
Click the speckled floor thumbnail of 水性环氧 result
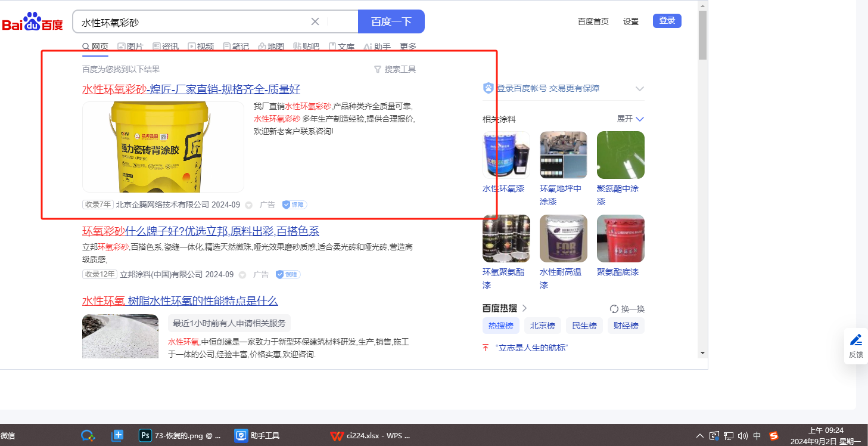[x=120, y=336]
